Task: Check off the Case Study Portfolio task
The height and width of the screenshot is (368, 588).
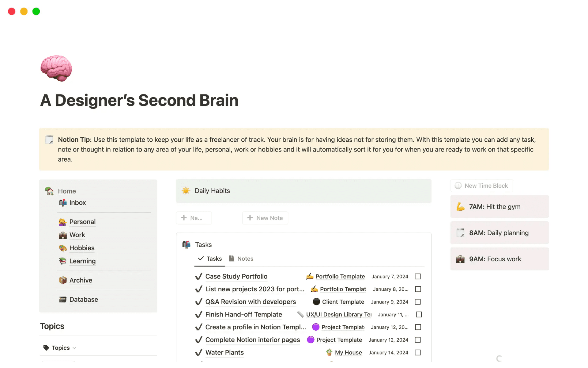Action: tap(418, 277)
